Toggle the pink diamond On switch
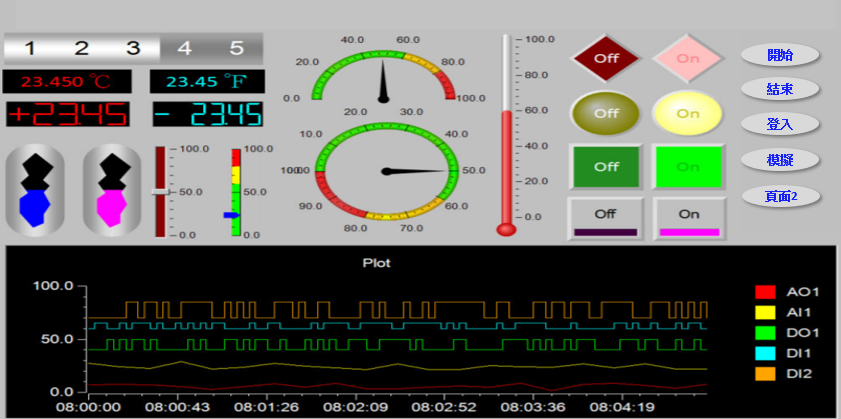Screen dimensions: 841x419 pos(688,58)
